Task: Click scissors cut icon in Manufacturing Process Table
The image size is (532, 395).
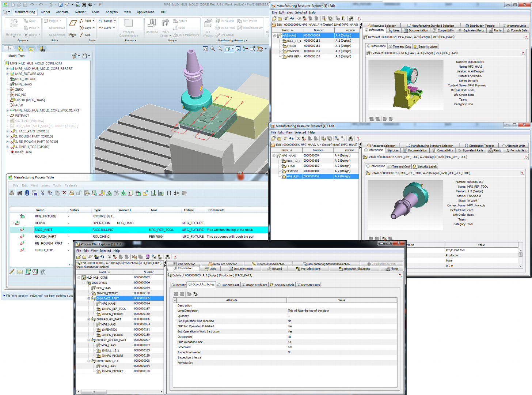Action: [42, 193]
